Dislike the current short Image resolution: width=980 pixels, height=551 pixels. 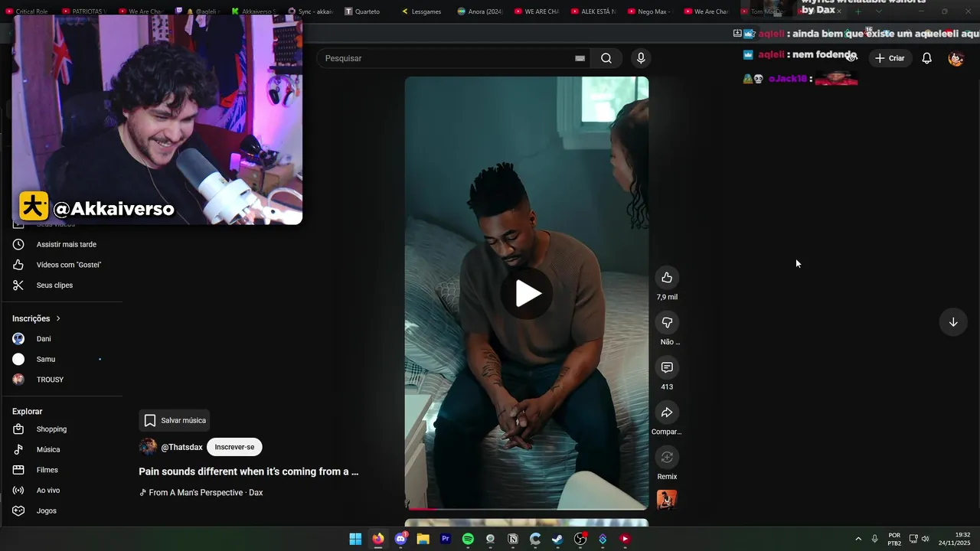pos(667,322)
